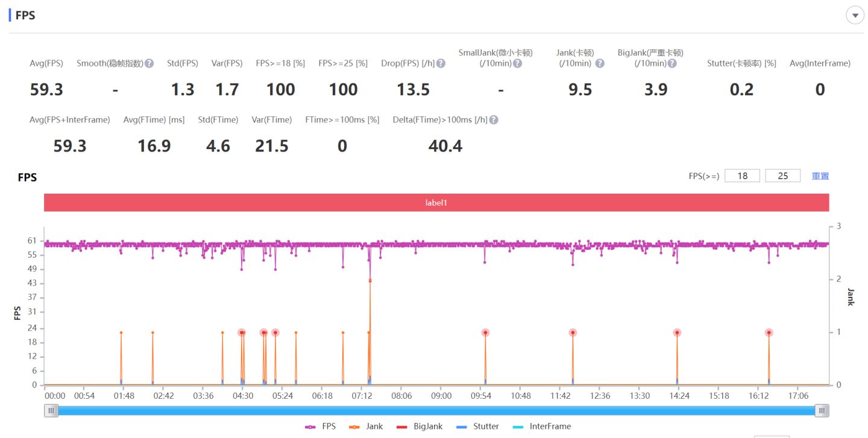Screen dimensions: 868x438
Task: Toggle the FPS series in the legend
Action: (321, 427)
